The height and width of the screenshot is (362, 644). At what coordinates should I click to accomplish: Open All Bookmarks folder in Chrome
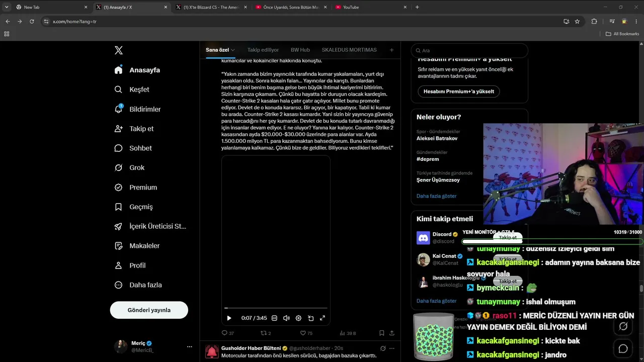click(x=622, y=34)
